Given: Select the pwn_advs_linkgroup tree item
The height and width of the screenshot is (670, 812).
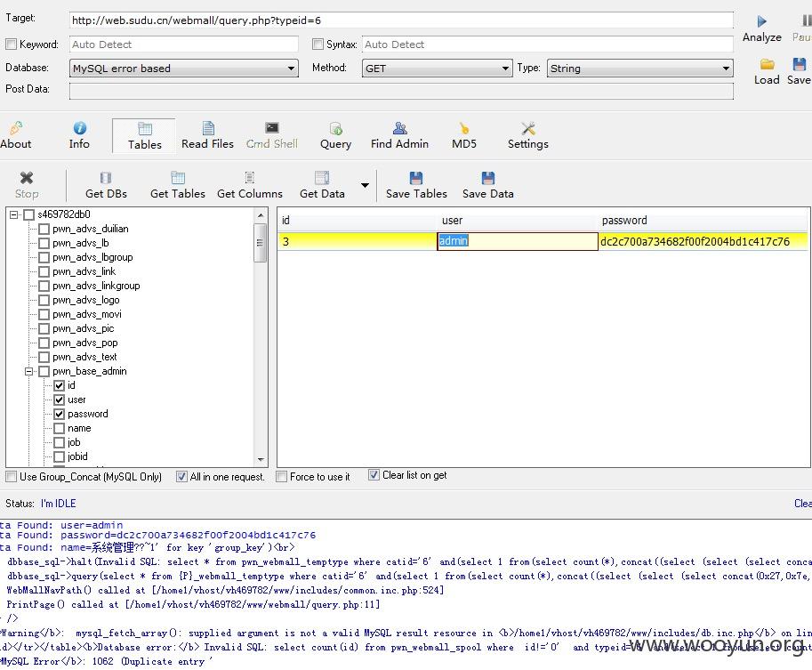Looking at the screenshot, I should click(x=96, y=286).
